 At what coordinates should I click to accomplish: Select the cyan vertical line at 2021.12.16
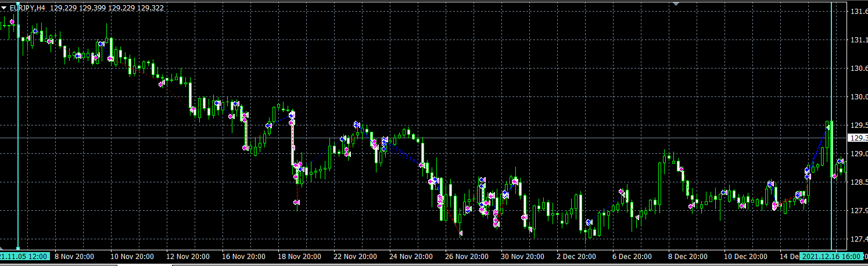832,125
